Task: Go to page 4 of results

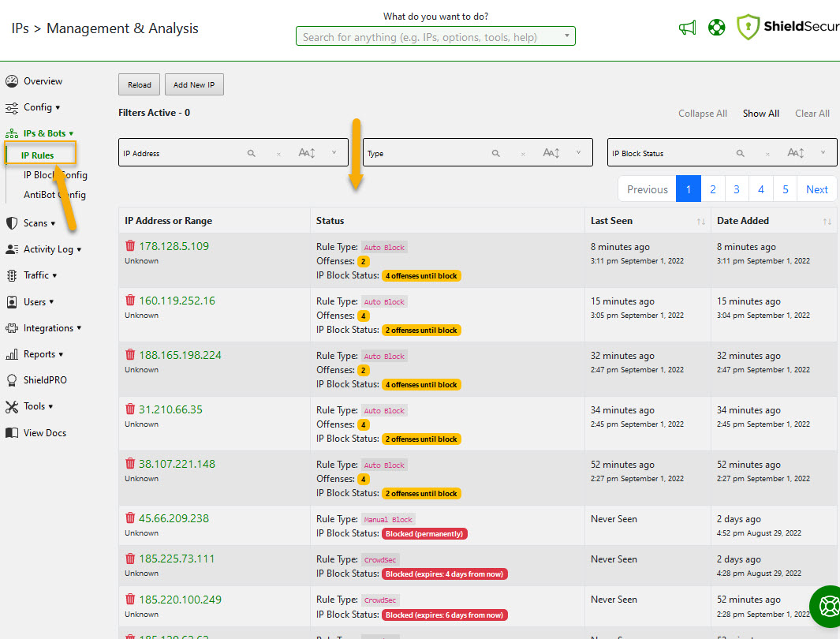Action: (760, 189)
